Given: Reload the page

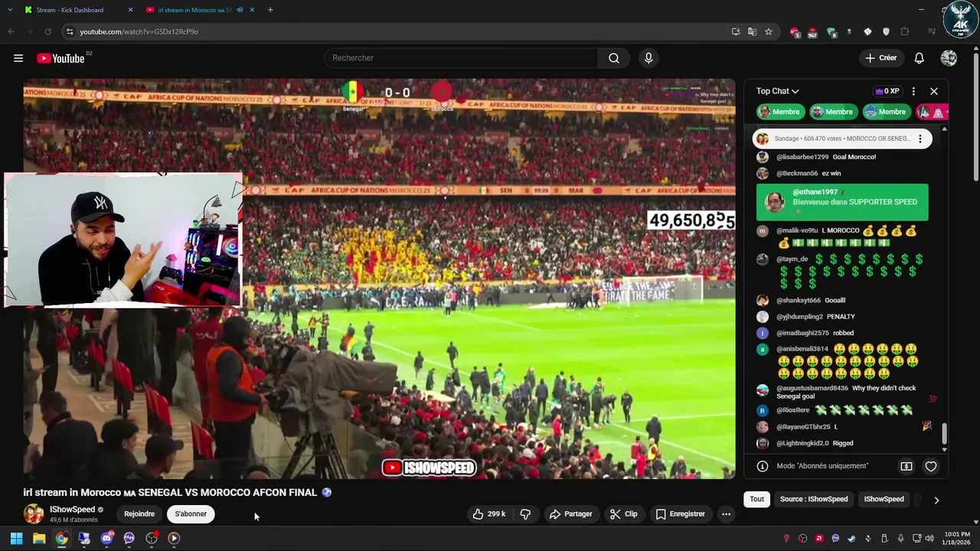Looking at the screenshot, I should coord(47,31).
